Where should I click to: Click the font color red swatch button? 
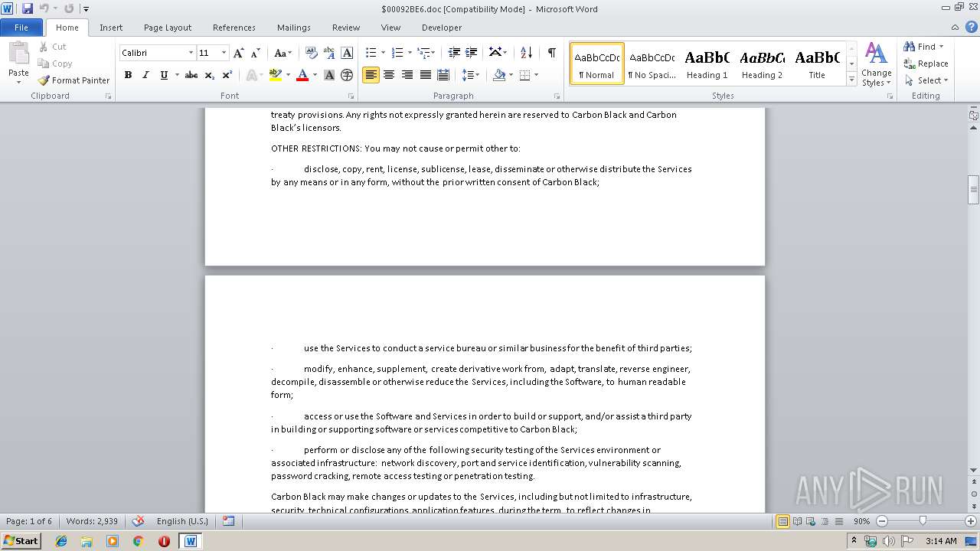coord(302,75)
